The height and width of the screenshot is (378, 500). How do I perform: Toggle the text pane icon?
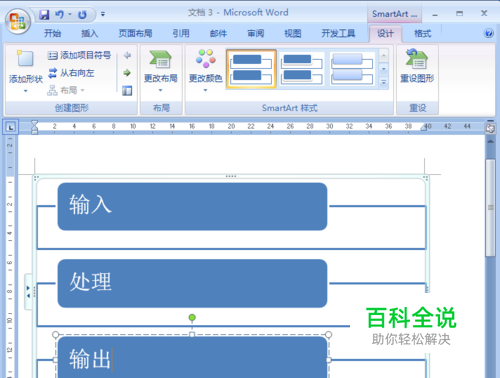click(x=127, y=90)
